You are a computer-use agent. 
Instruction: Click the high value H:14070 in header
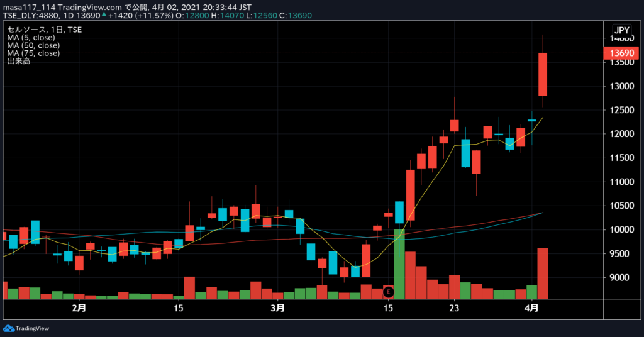coord(227,16)
